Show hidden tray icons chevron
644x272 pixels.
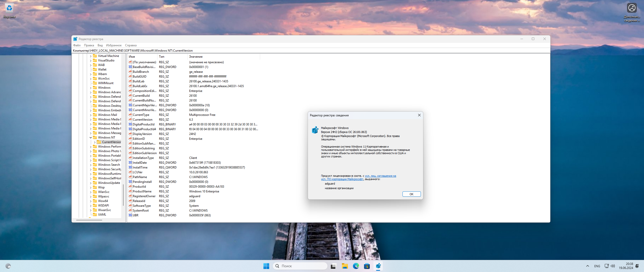[x=588, y=266]
